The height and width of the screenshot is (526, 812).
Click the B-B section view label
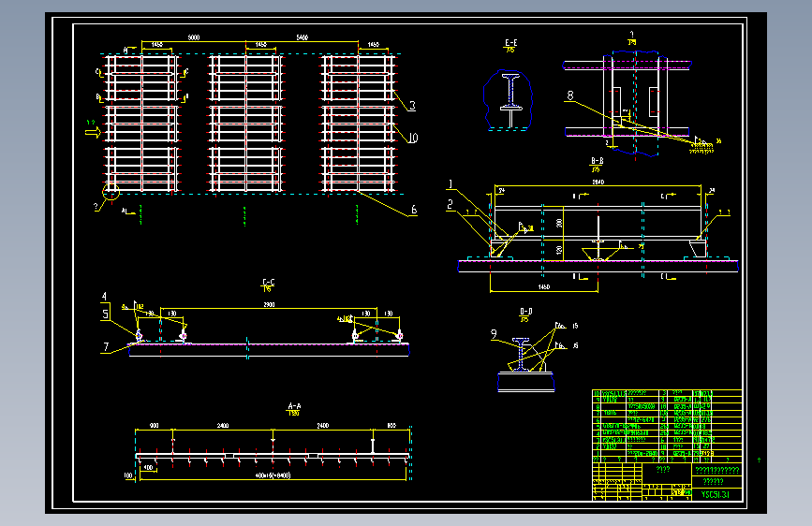pyautogui.click(x=597, y=161)
